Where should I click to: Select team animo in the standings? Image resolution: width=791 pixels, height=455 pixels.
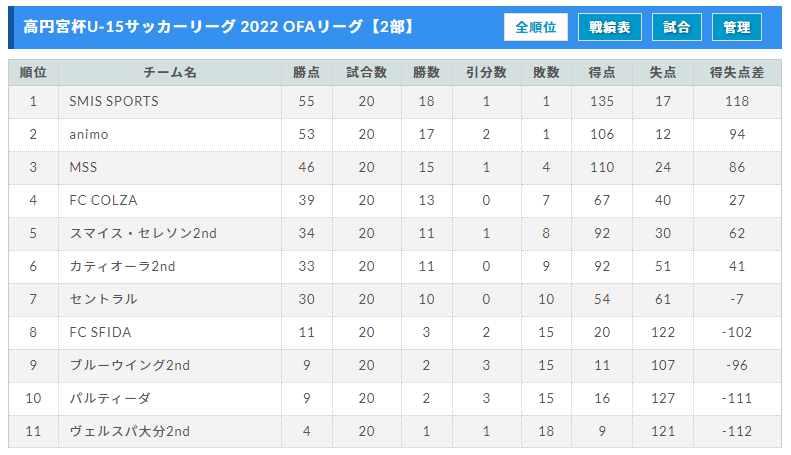point(89,135)
